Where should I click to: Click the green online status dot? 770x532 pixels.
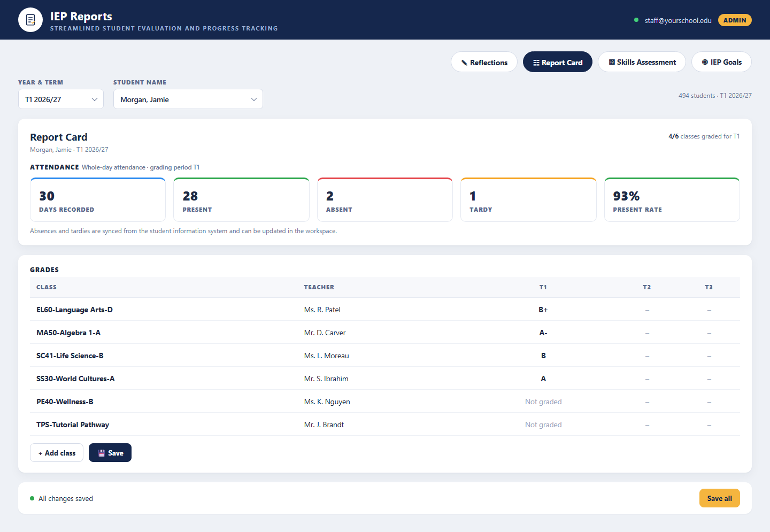point(636,20)
